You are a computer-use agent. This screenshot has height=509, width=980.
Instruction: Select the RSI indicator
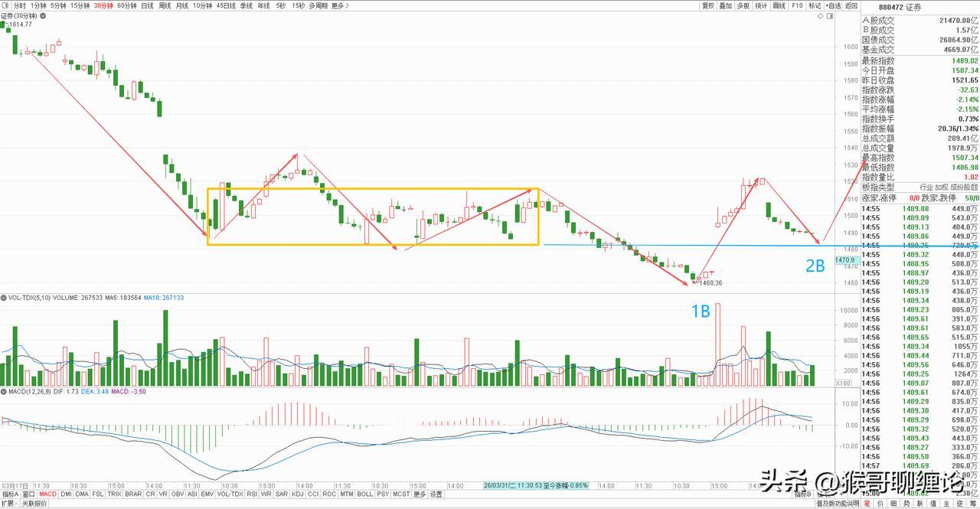(252, 494)
